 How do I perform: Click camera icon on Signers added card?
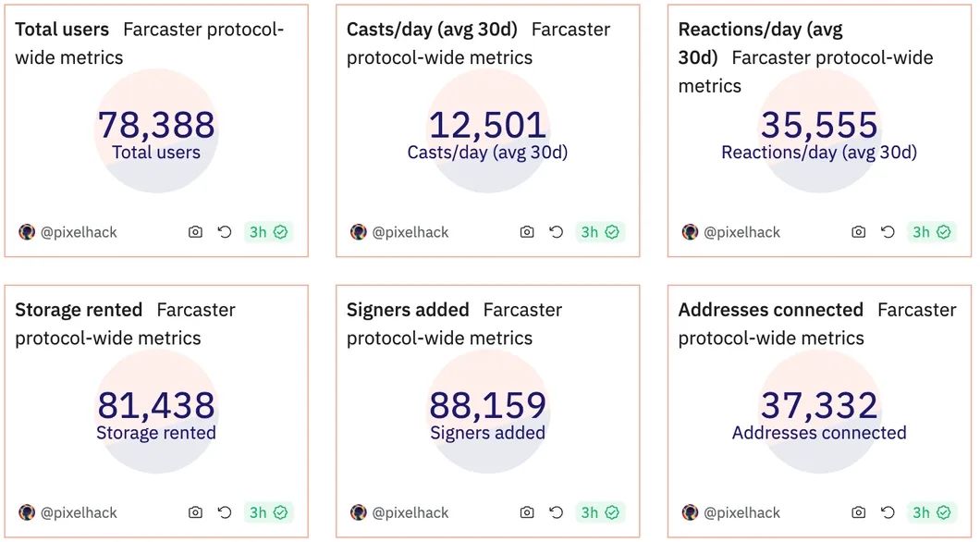pos(527,512)
